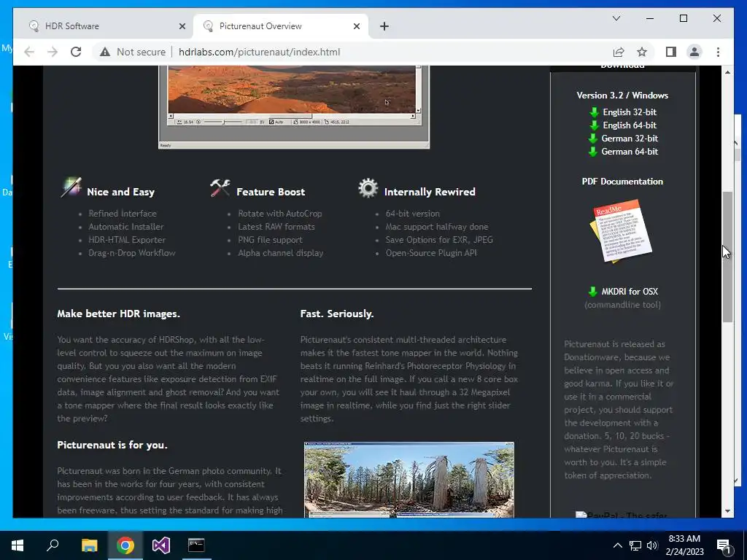Click the 'Rotate with AutoCrop' list item
This screenshot has width=747, height=560.
click(280, 214)
